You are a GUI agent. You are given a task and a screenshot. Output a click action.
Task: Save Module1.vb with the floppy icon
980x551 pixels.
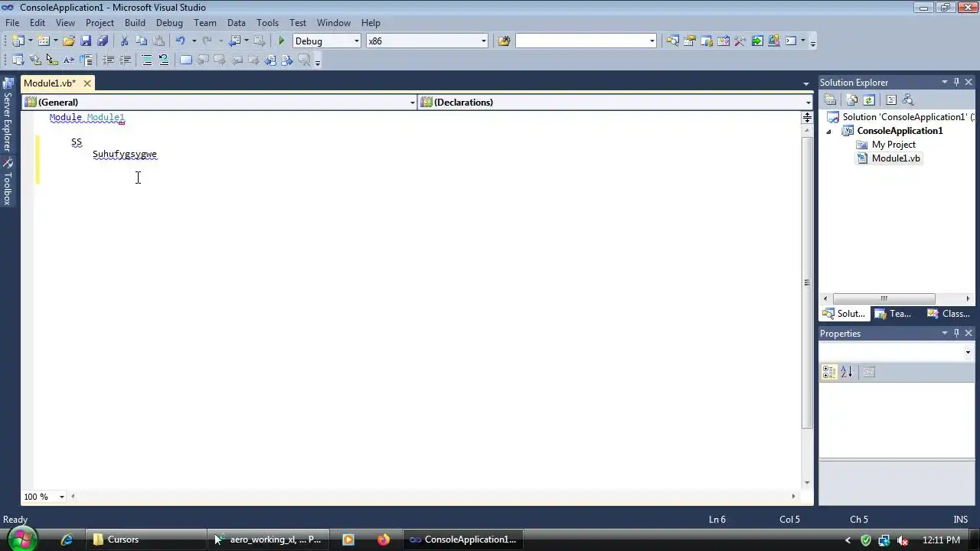click(x=86, y=41)
